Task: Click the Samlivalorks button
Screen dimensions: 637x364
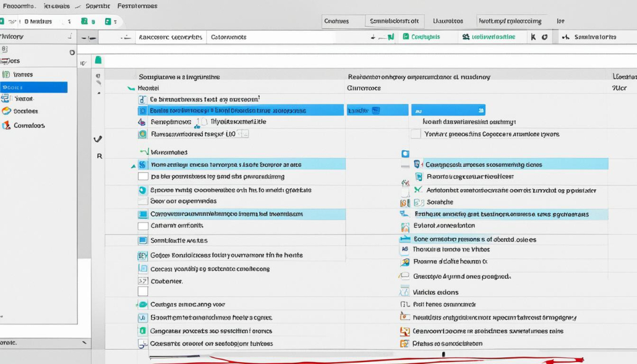Action: (x=589, y=37)
